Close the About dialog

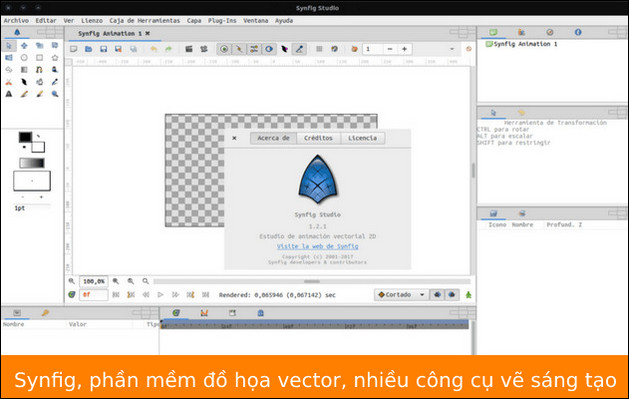[x=234, y=138]
